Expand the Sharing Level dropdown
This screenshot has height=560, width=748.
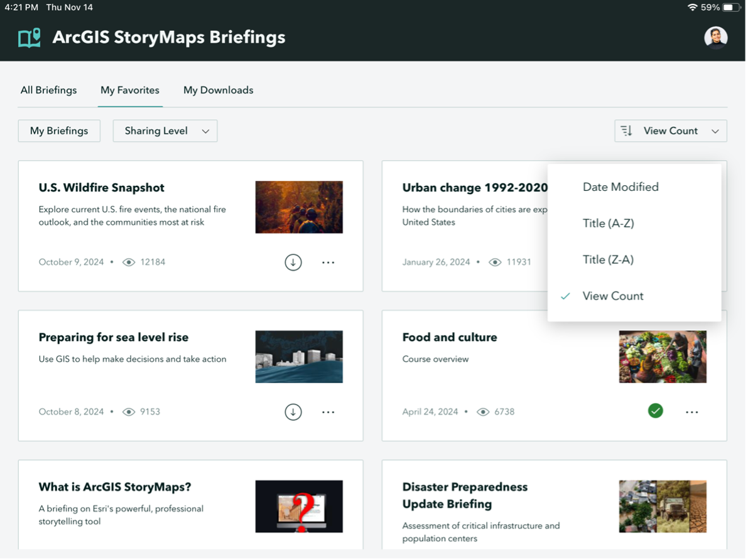point(165,131)
